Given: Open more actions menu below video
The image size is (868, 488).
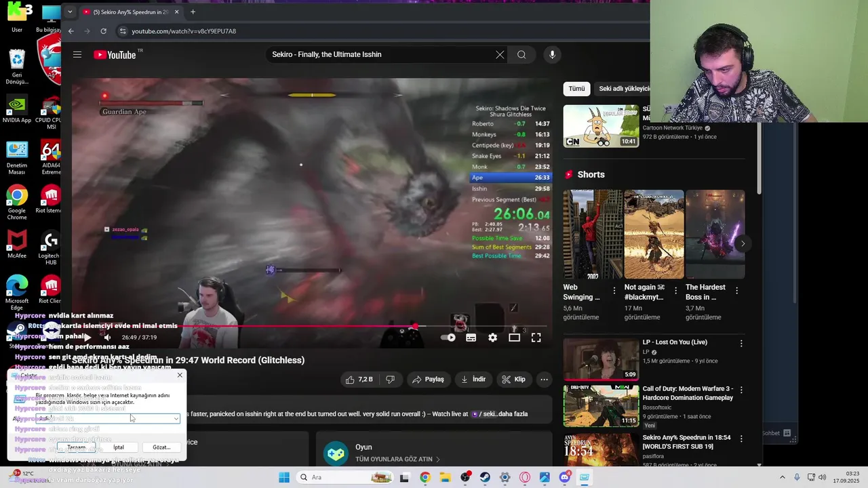Looking at the screenshot, I should pos(544,380).
